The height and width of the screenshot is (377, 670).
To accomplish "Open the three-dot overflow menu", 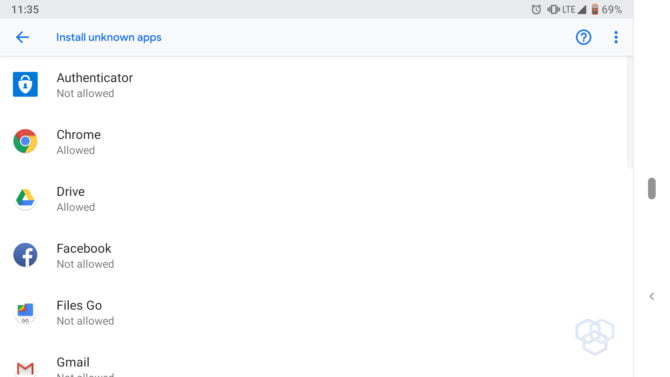I will [x=616, y=37].
